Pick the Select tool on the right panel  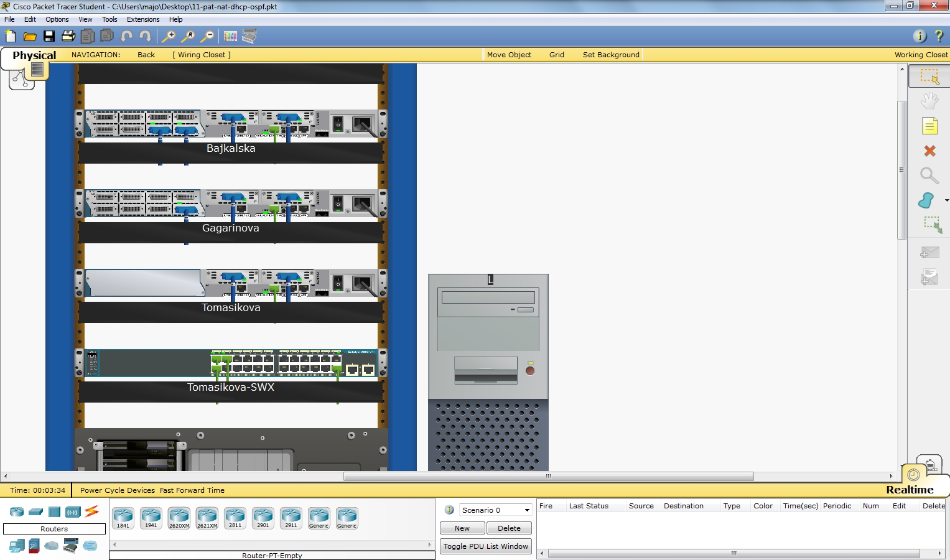pos(929,77)
